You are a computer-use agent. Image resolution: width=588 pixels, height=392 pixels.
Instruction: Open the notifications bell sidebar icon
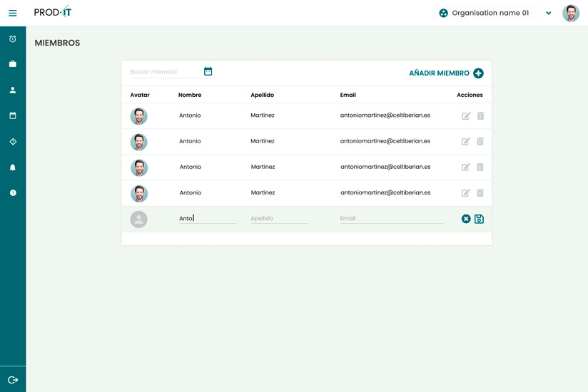pyautogui.click(x=13, y=167)
